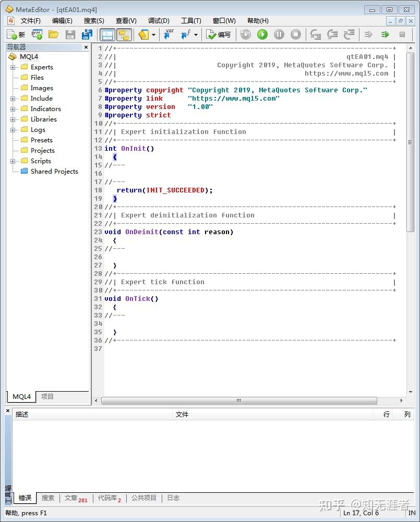Select the Files folder

[x=37, y=77]
